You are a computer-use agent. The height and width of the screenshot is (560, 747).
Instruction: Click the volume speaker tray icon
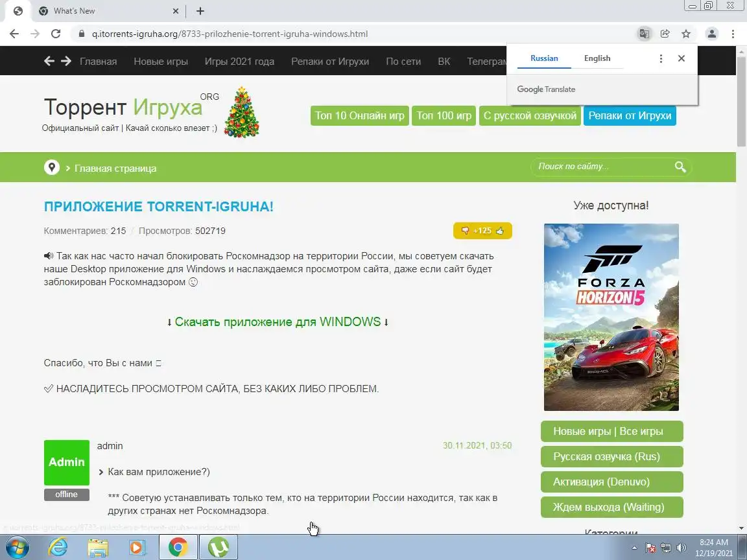point(682,548)
